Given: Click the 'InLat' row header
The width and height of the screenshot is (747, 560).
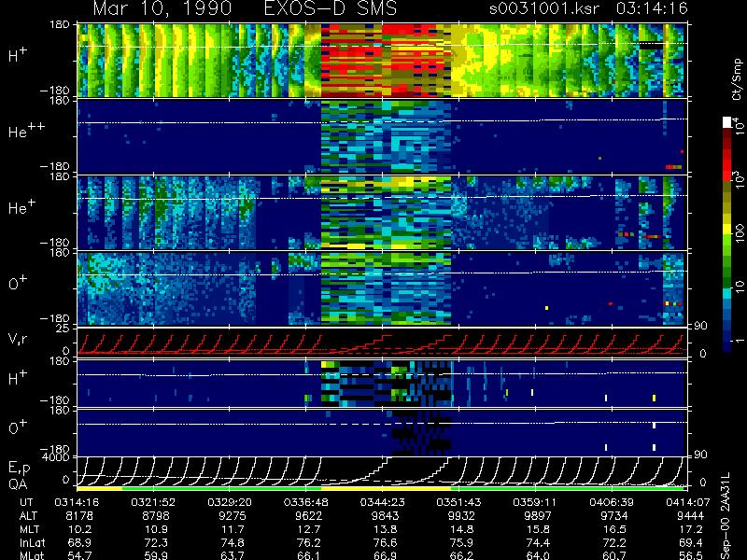Looking at the screenshot, I should (x=31, y=542).
